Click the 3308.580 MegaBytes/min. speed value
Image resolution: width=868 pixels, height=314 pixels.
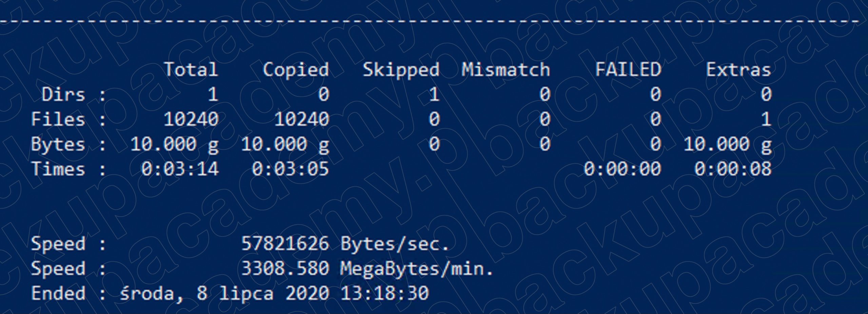click(x=367, y=269)
